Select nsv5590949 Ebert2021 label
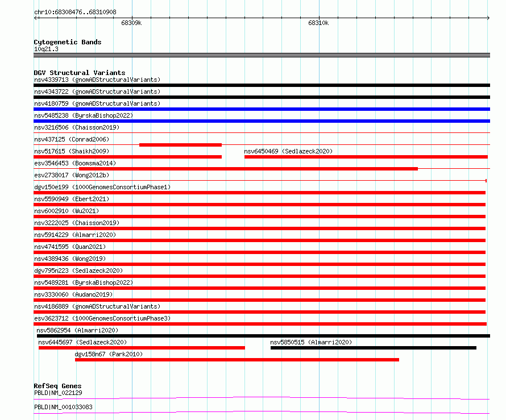506x420 pixels. point(72,199)
